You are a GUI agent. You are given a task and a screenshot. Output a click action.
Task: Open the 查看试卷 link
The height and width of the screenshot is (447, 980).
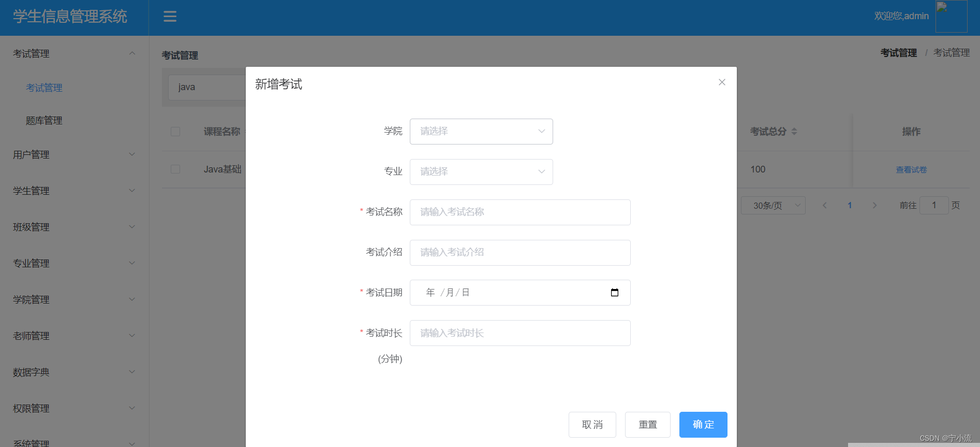pyautogui.click(x=911, y=170)
